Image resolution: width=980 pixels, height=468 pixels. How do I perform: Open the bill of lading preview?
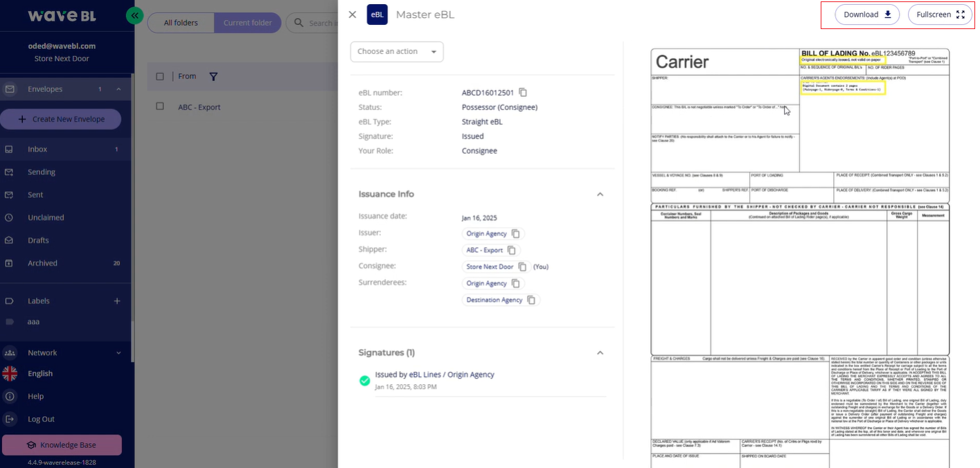(x=800, y=256)
